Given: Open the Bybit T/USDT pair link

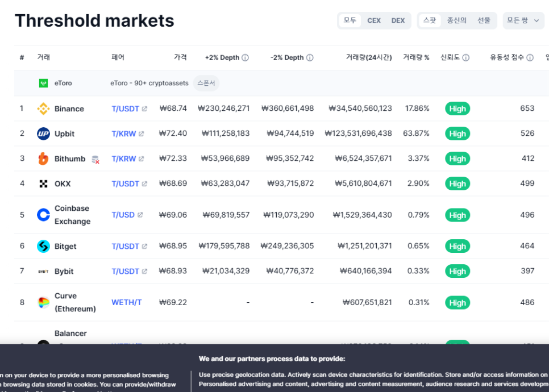Looking at the screenshot, I should tap(126, 271).
